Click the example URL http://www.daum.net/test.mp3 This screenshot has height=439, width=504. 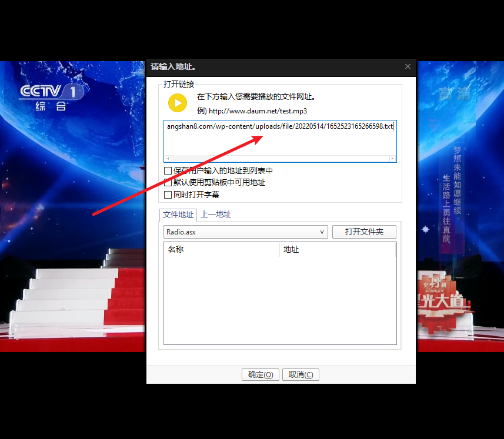[x=258, y=111]
